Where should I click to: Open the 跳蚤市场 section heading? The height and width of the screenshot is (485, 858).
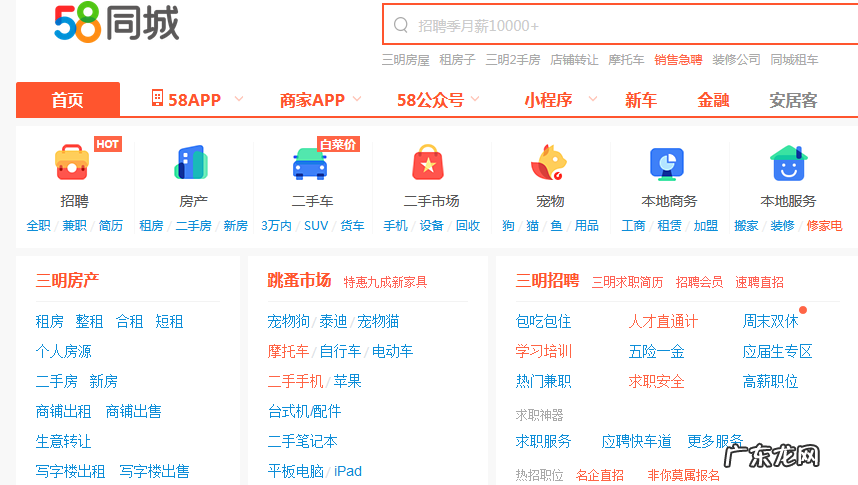pos(299,280)
